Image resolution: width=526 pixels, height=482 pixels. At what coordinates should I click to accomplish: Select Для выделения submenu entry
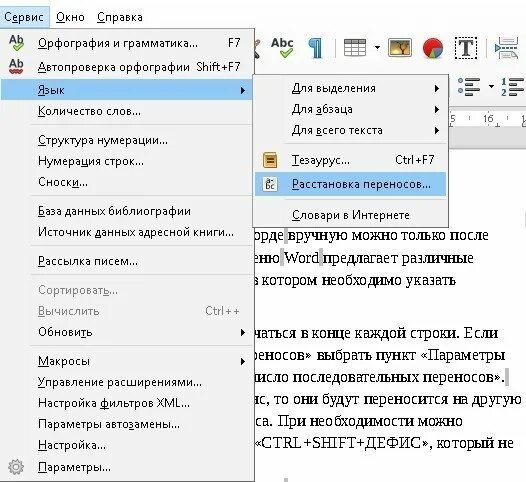(351, 88)
